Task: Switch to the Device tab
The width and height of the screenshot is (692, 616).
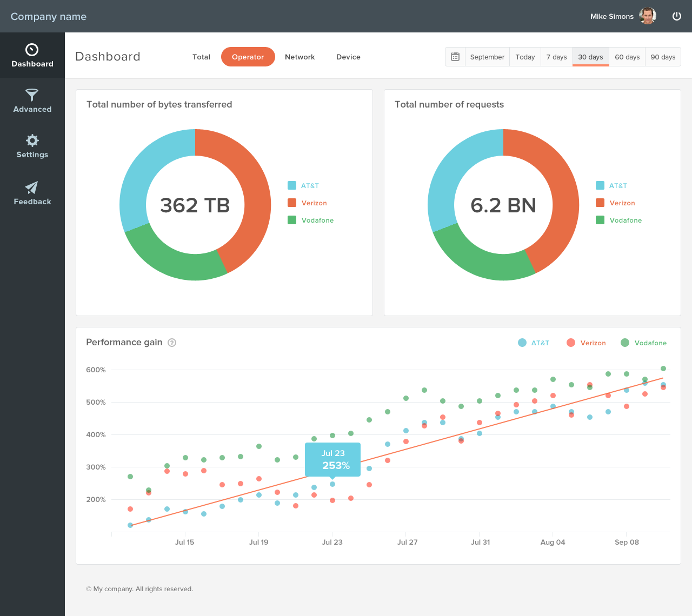Action: point(348,57)
